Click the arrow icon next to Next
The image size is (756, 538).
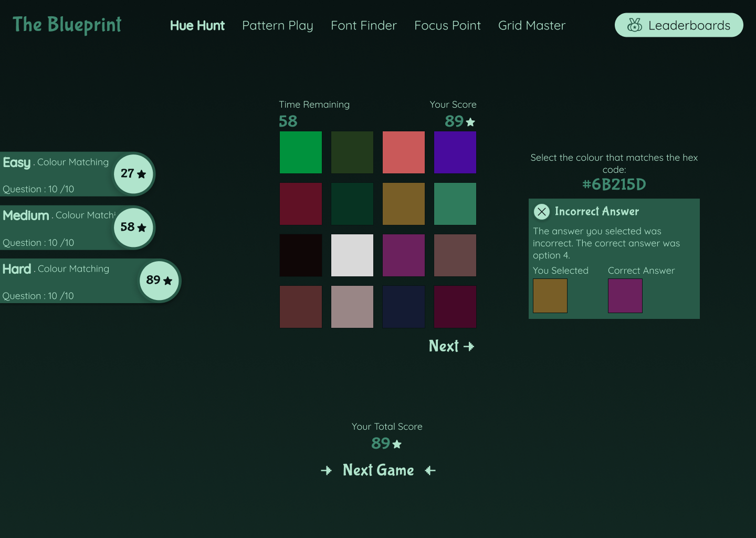click(x=469, y=346)
